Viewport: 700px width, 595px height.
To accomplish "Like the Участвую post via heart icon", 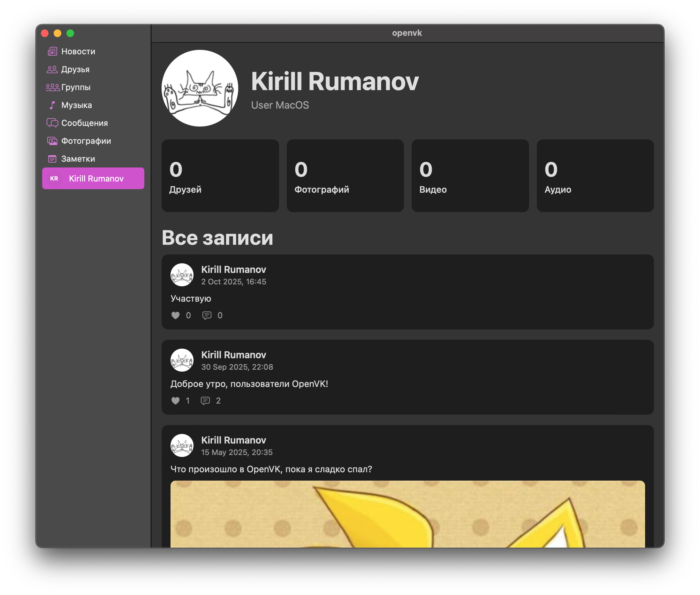I will pos(175,315).
